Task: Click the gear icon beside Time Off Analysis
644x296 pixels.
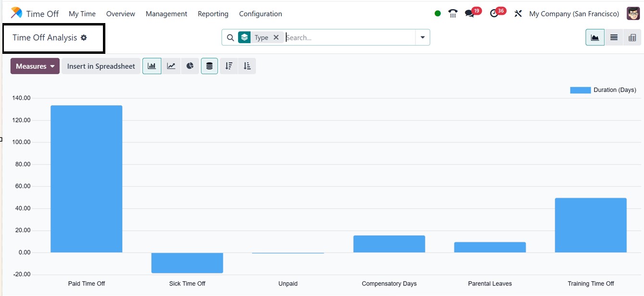Action: coord(84,37)
